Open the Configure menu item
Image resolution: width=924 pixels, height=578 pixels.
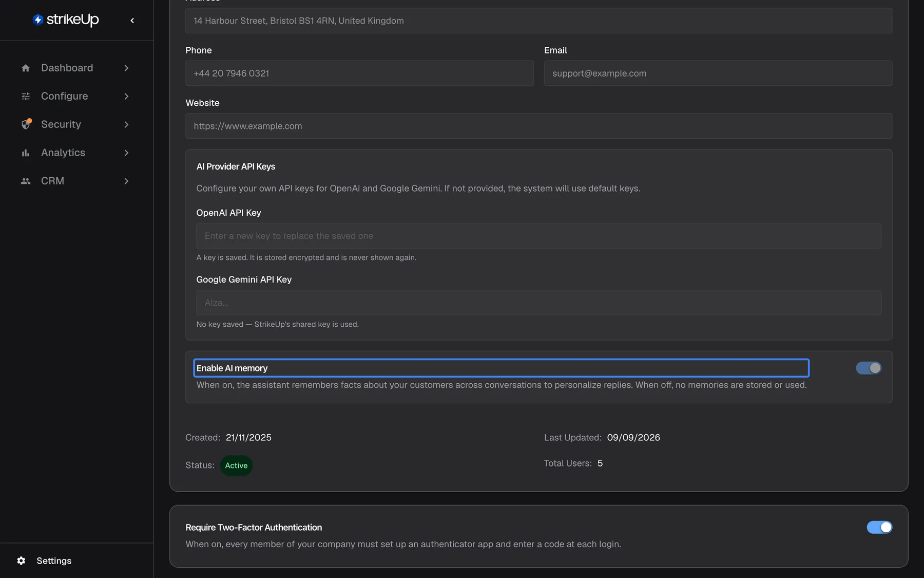(76, 96)
